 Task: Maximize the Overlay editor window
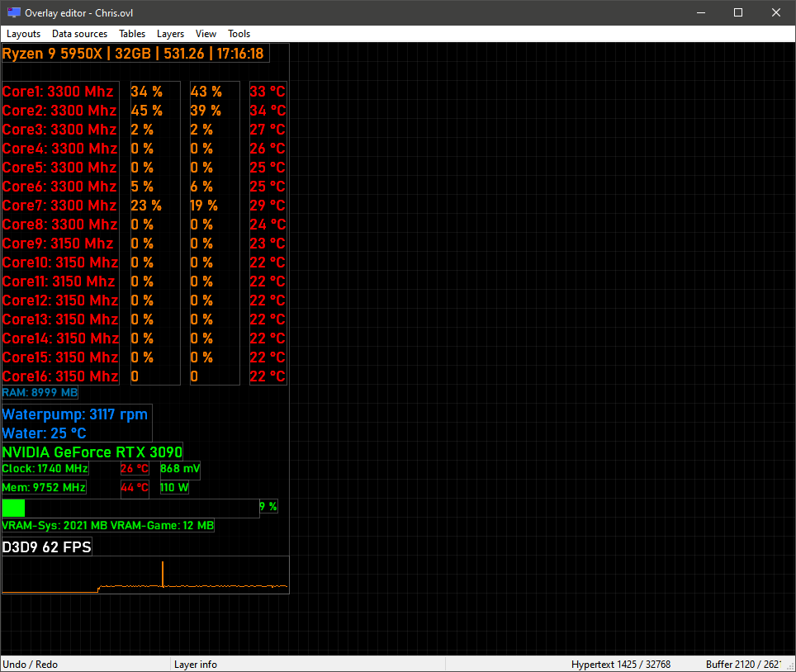point(738,12)
